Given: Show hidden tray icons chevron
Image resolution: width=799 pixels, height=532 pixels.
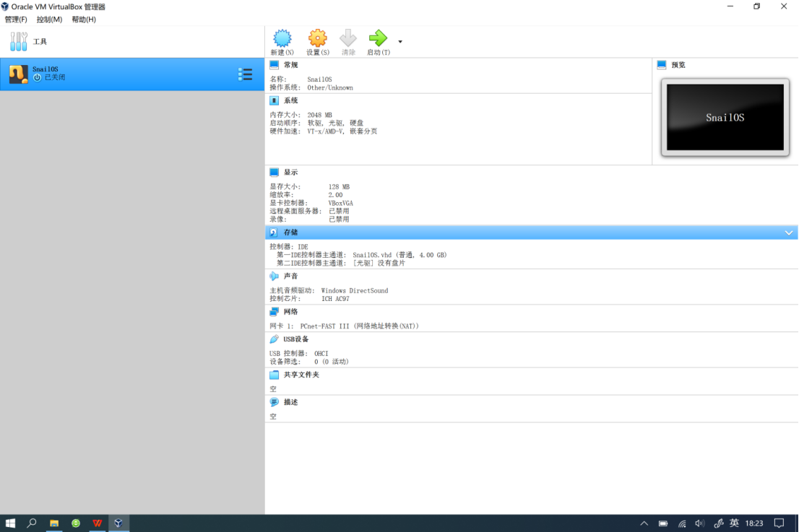Looking at the screenshot, I should pyautogui.click(x=644, y=523).
